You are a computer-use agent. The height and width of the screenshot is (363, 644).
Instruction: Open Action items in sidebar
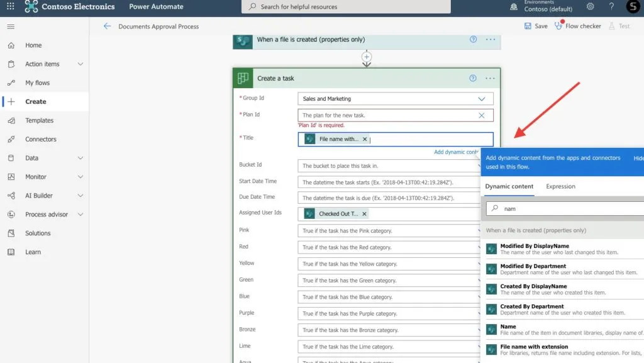[x=42, y=64]
